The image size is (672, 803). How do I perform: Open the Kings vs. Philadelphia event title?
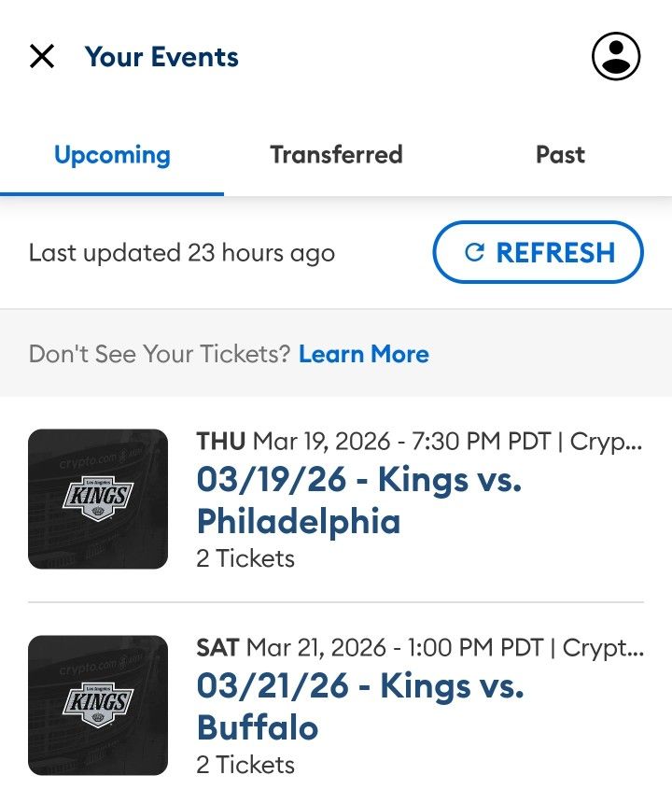click(x=358, y=500)
